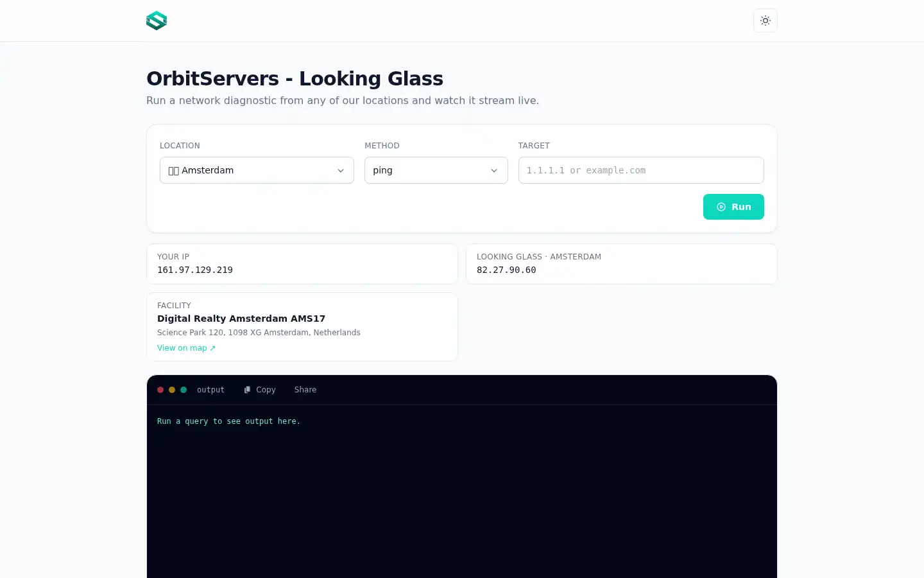Click the 'Run a network diagnostic' subtitle text

343,101
